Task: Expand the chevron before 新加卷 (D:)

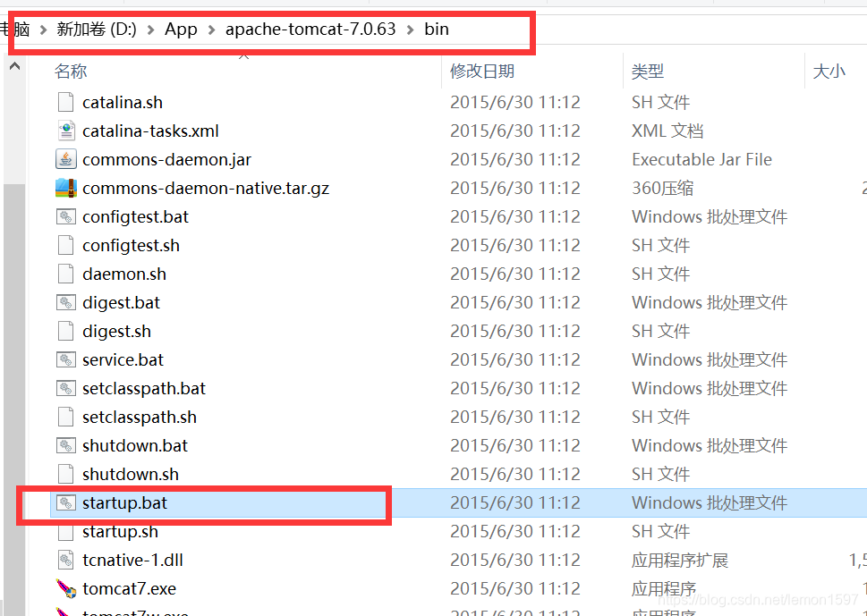Action: pos(43,30)
